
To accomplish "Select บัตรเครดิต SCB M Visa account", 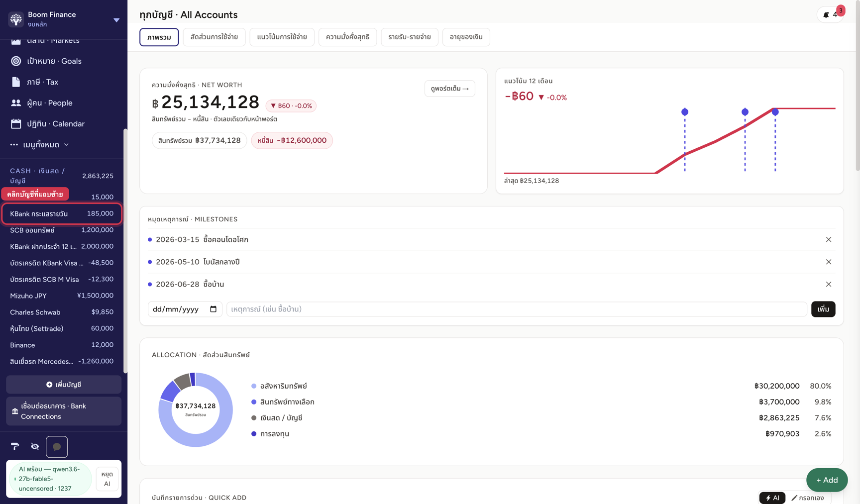I will point(62,279).
